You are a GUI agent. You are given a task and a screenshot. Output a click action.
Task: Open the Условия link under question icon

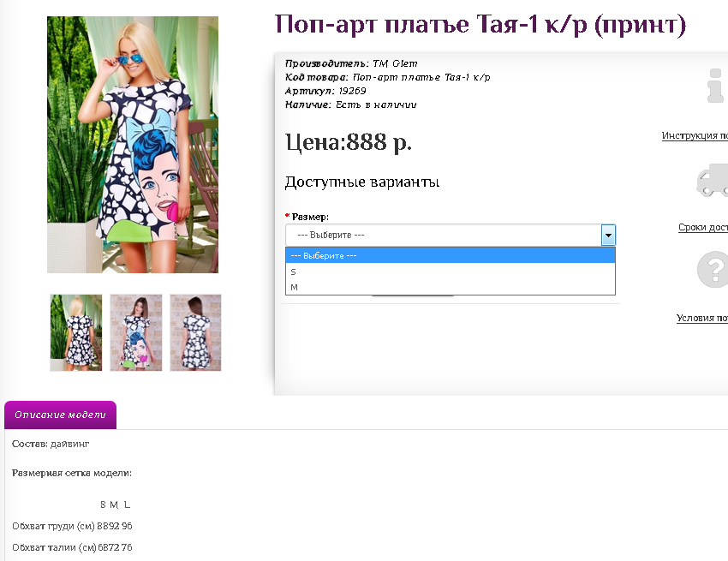click(x=702, y=318)
